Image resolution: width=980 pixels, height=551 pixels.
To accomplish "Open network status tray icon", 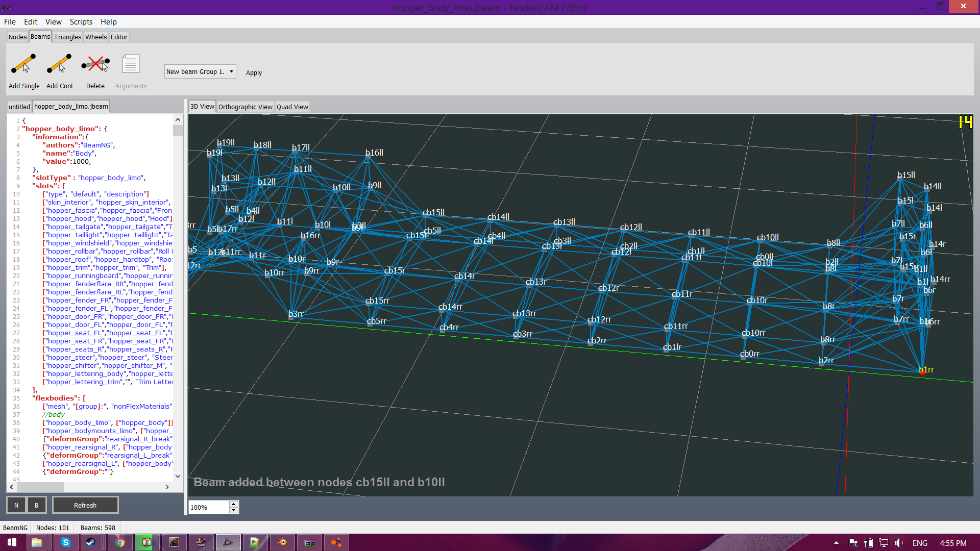I will point(884,543).
